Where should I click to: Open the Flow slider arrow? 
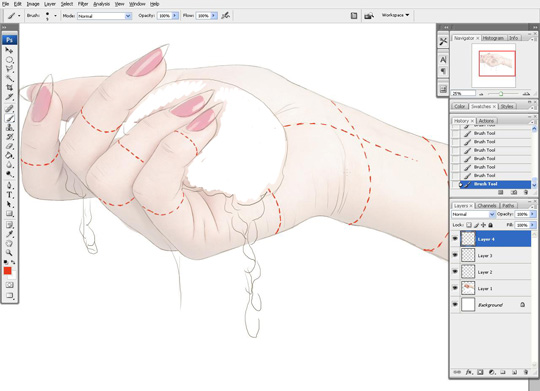tap(214, 16)
